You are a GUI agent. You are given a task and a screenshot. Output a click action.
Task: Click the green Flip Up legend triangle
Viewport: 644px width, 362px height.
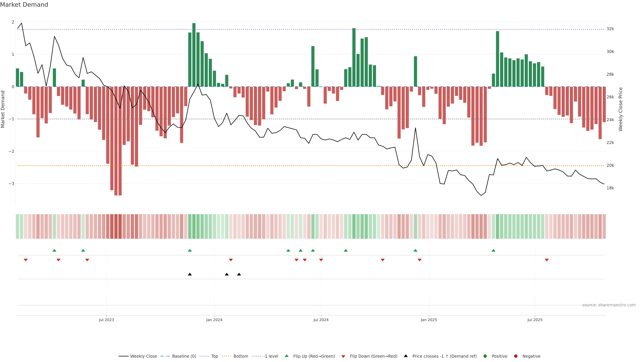coord(287,356)
